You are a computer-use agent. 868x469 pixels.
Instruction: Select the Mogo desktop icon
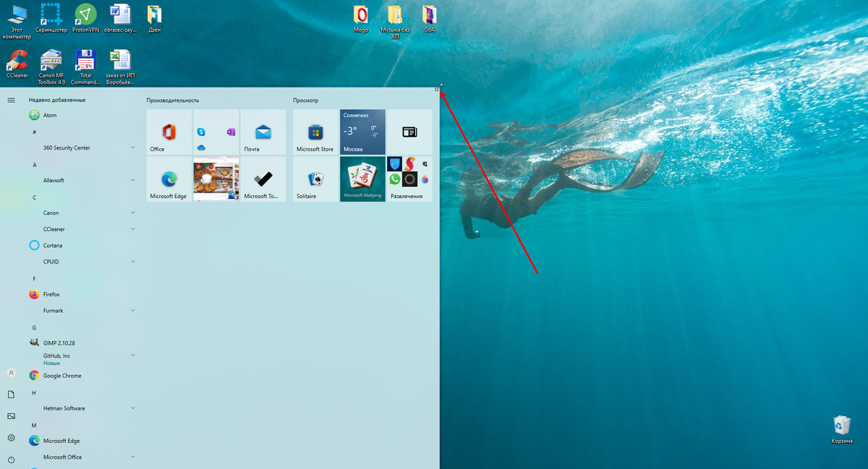[360, 18]
